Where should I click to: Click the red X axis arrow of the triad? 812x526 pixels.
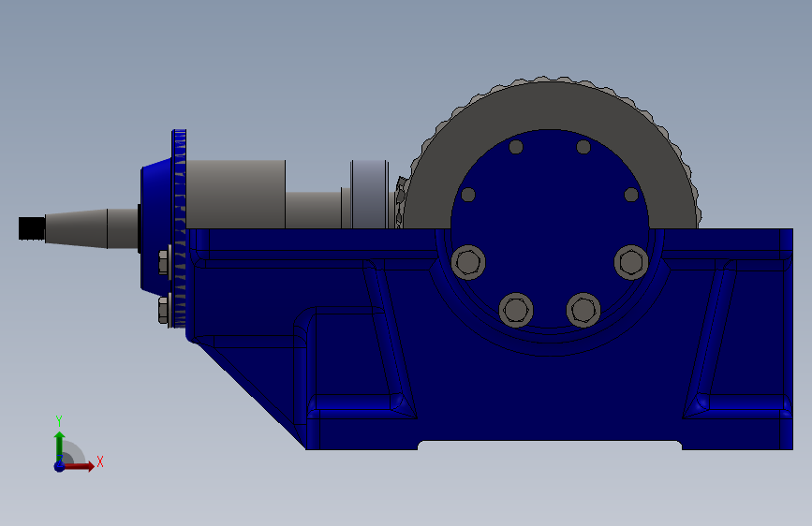click(x=81, y=466)
